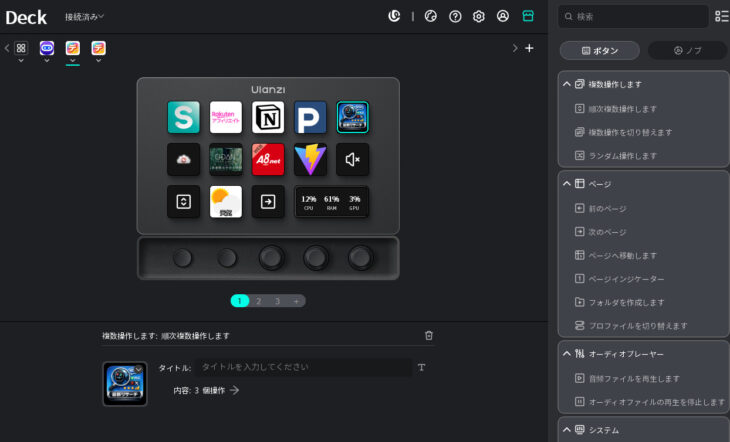This screenshot has width=730, height=442.
Task: Choose ページへ移動します action
Action: click(x=616, y=255)
